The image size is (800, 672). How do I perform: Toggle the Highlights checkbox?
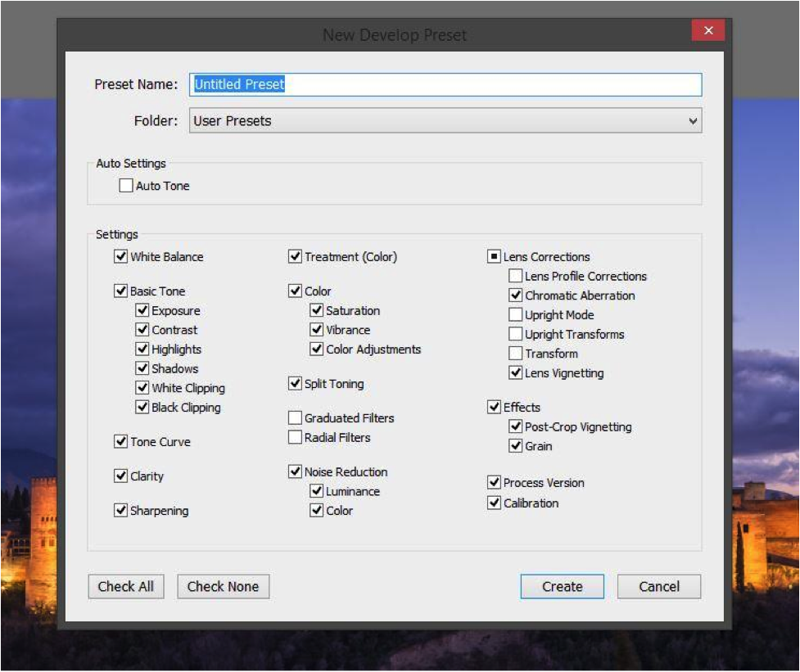coord(142,349)
